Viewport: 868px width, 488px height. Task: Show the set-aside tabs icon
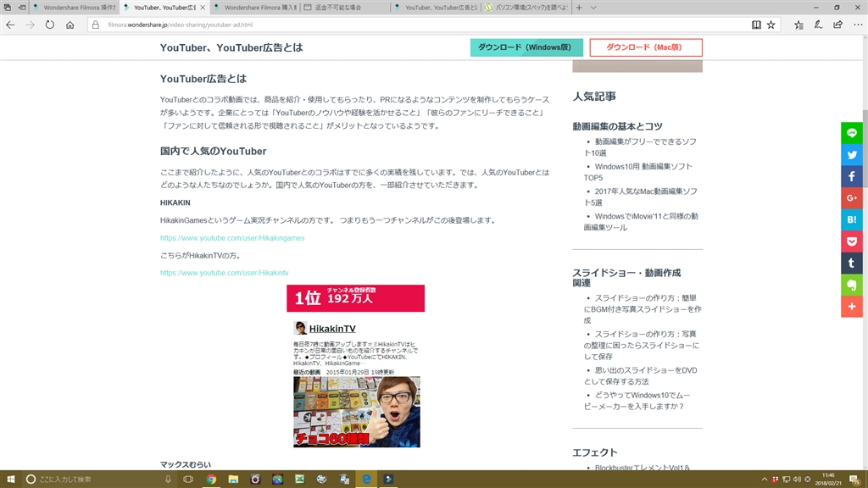click(7, 8)
